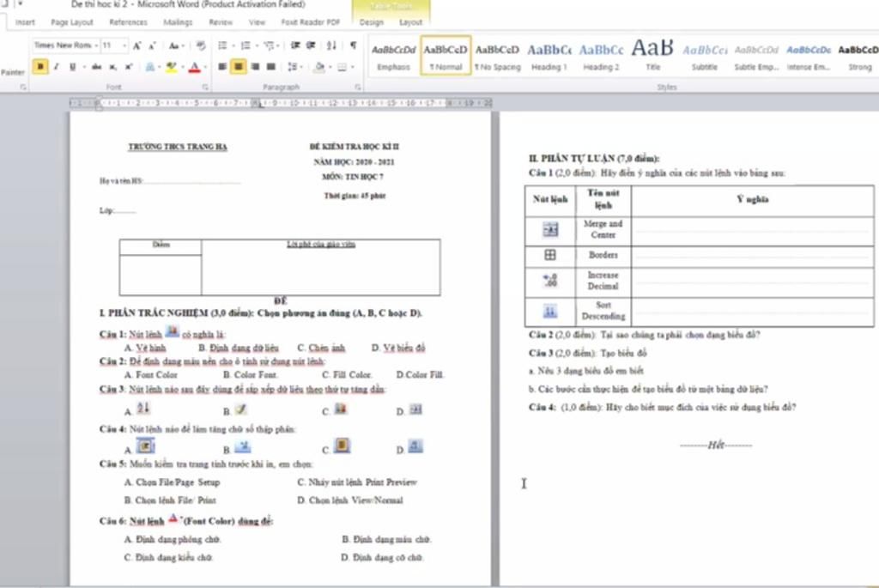Expand the Numbering library arrow

tap(256, 46)
